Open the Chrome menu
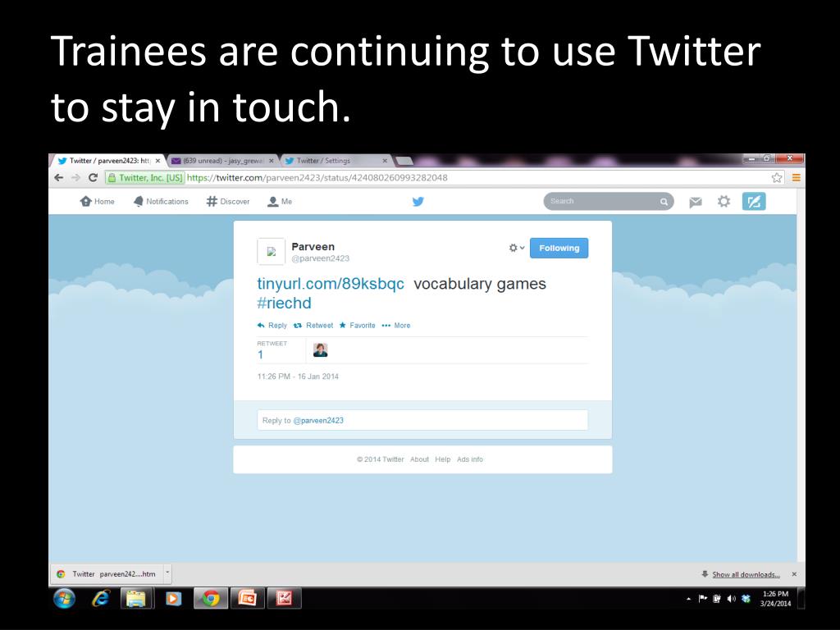This screenshot has width=840, height=630. coord(796,178)
